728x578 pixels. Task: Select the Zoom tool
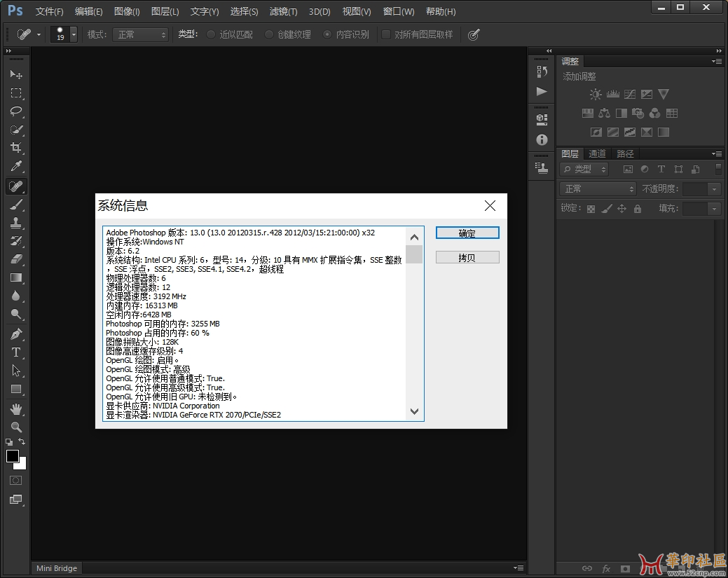16,427
